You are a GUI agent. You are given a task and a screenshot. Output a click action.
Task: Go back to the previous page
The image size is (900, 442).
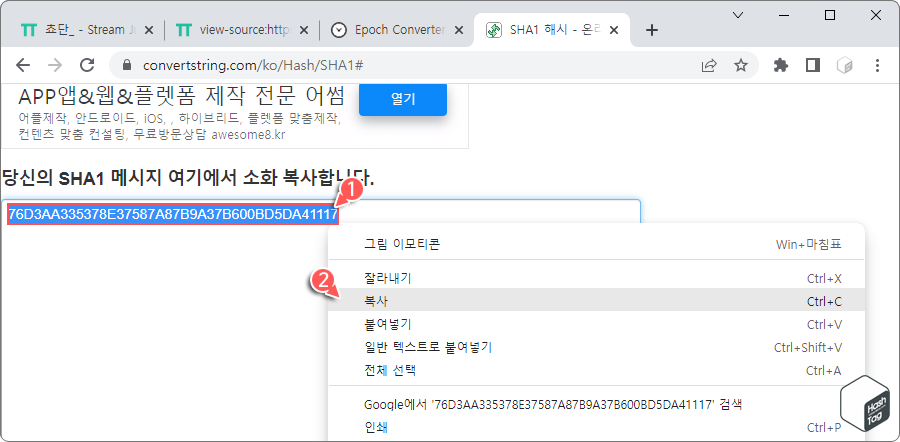click(x=23, y=65)
